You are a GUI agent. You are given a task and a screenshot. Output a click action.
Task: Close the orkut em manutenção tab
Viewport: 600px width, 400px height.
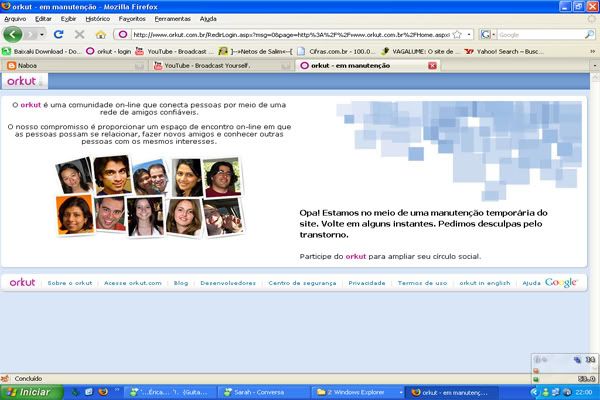432,66
